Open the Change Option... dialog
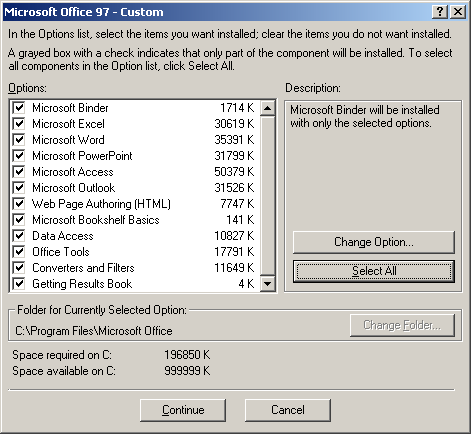Image resolution: width=471 pixels, height=434 pixels. coord(374,242)
